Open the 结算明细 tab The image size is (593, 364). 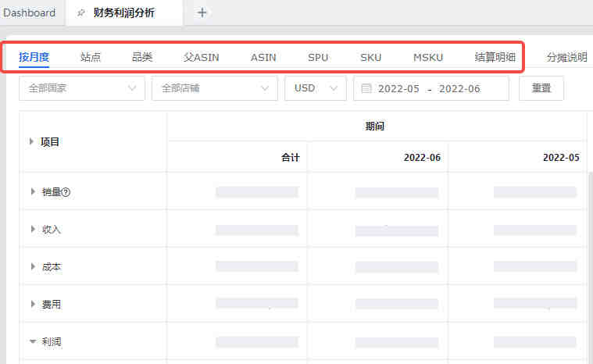pos(495,57)
